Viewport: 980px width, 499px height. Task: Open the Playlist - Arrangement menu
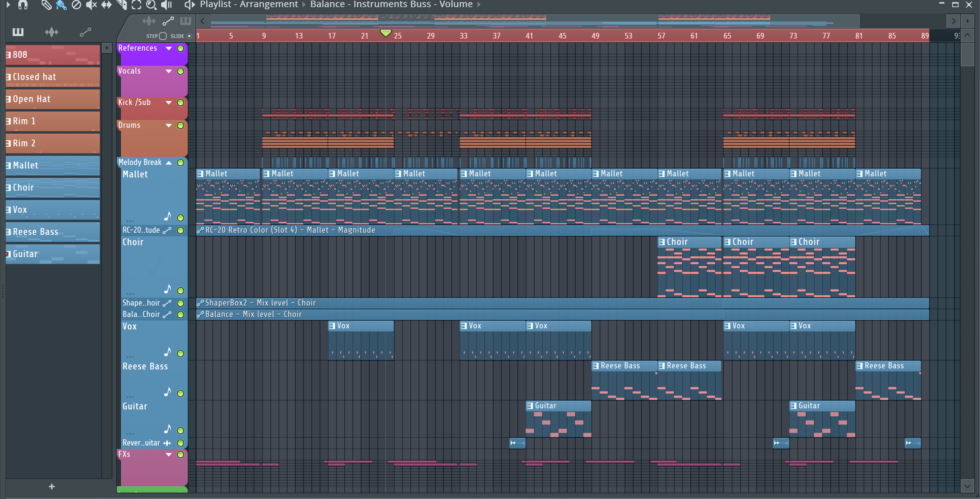[x=249, y=5]
